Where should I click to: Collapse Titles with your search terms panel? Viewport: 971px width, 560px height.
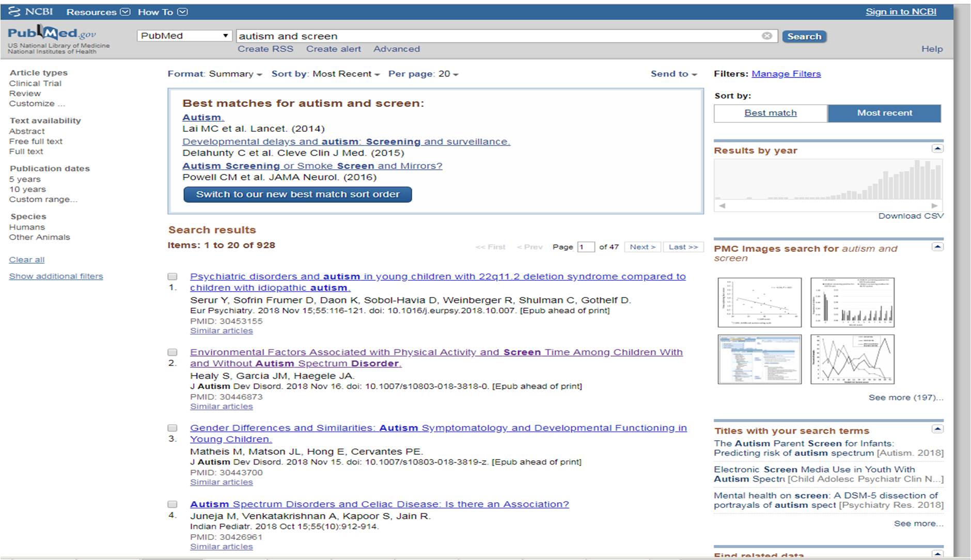pos(937,429)
